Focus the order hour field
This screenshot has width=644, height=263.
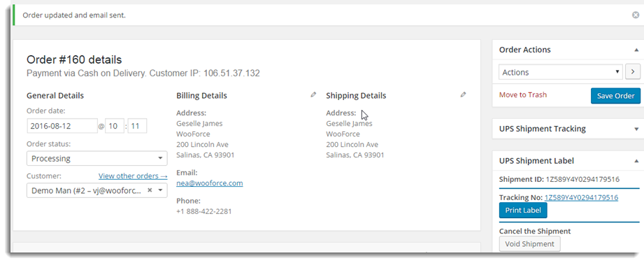pyautogui.click(x=115, y=126)
